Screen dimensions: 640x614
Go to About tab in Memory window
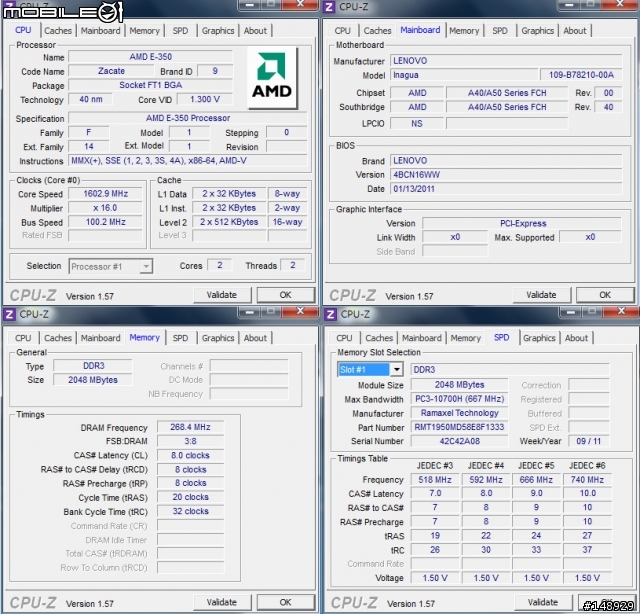click(x=255, y=338)
